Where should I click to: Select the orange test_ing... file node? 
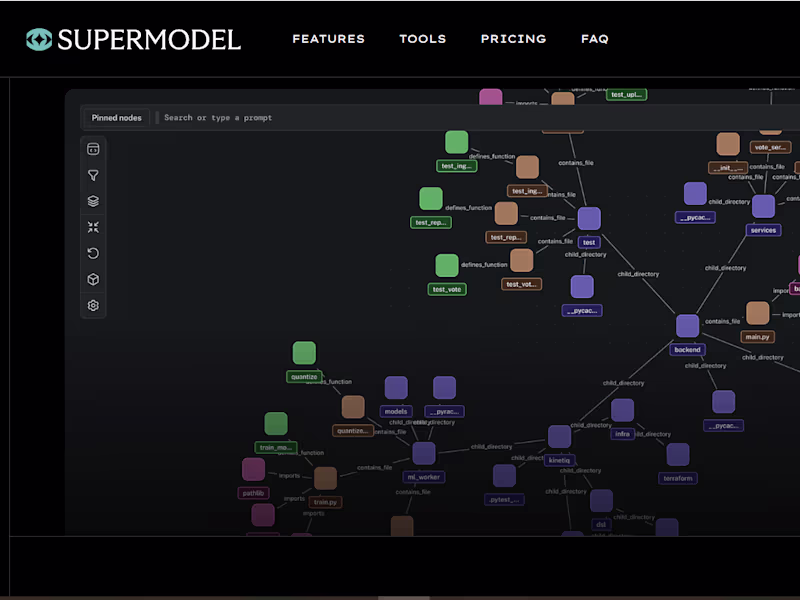[528, 167]
